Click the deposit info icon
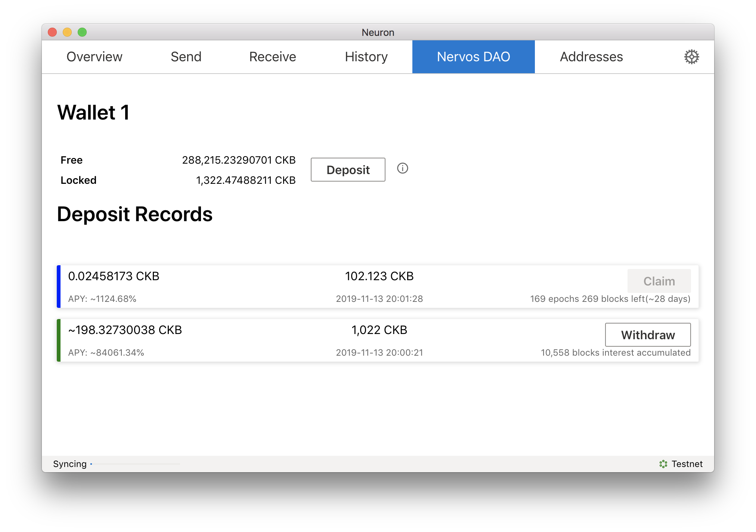Image resolution: width=756 pixels, height=532 pixels. click(x=402, y=168)
